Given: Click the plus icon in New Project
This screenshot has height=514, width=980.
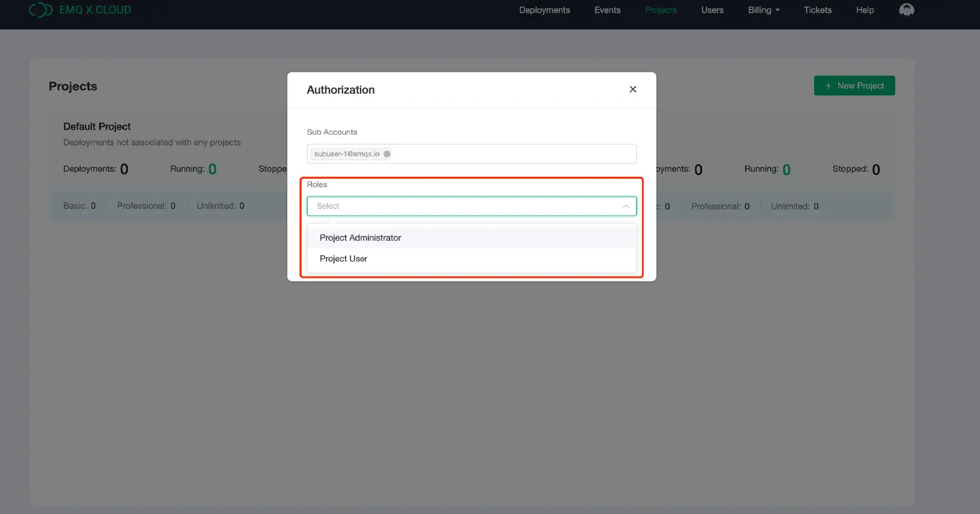Looking at the screenshot, I should [x=828, y=86].
